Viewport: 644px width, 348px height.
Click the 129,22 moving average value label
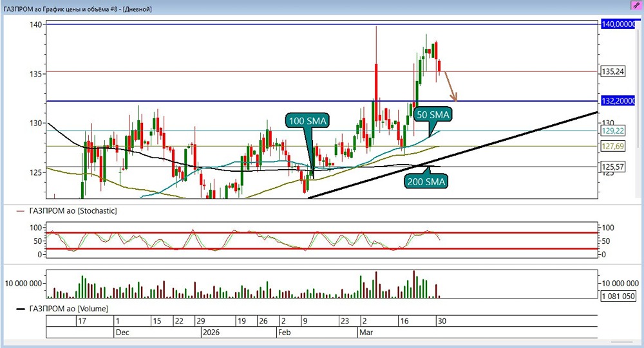(x=613, y=131)
